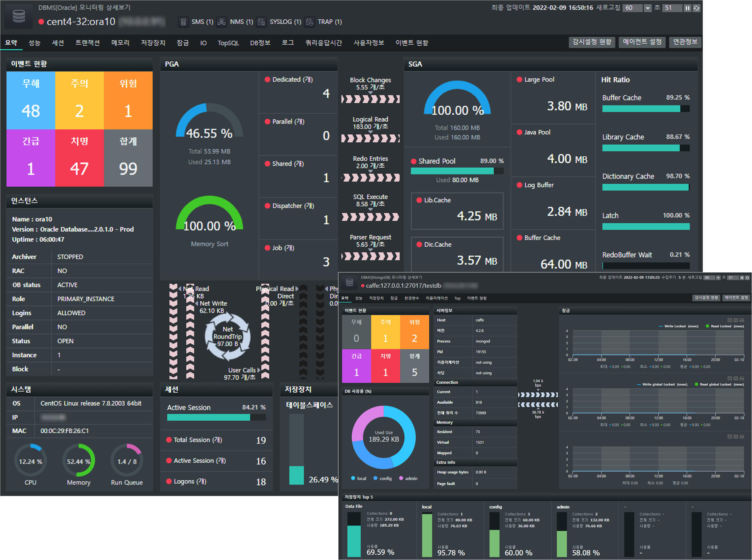Pause auto-refresh in the MongoDB window
The height and width of the screenshot is (560, 752).
pos(742,278)
